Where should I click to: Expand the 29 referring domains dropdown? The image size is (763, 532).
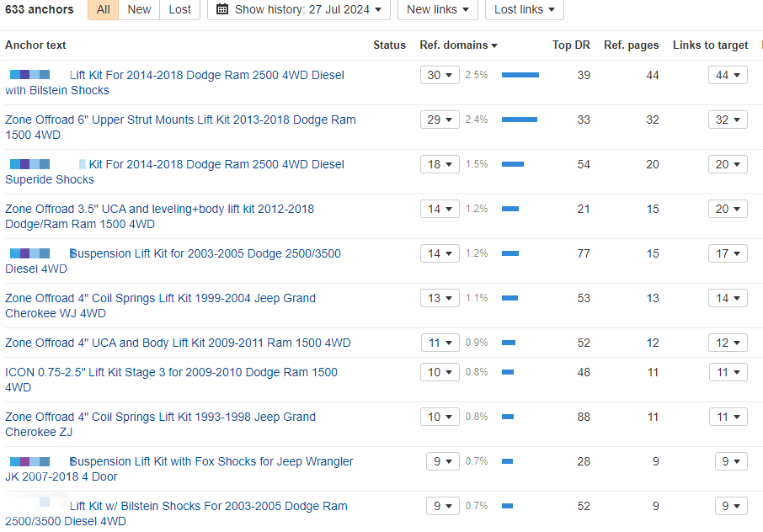click(x=440, y=120)
